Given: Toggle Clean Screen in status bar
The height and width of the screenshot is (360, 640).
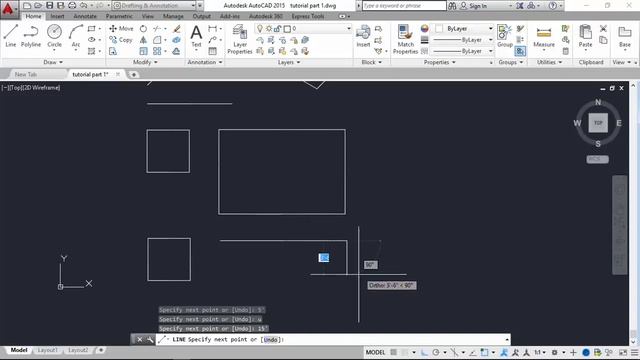Looking at the screenshot, I should pyautogui.click(x=623, y=352).
